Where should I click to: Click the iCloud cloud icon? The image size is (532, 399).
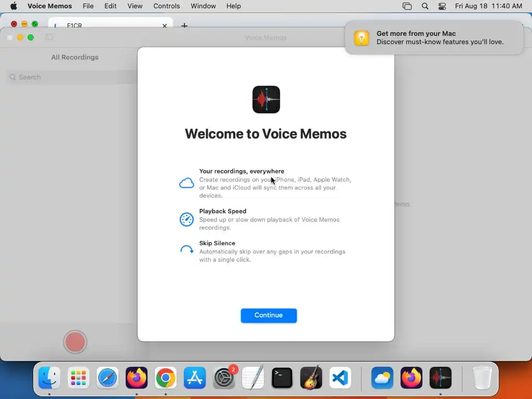pyautogui.click(x=187, y=183)
